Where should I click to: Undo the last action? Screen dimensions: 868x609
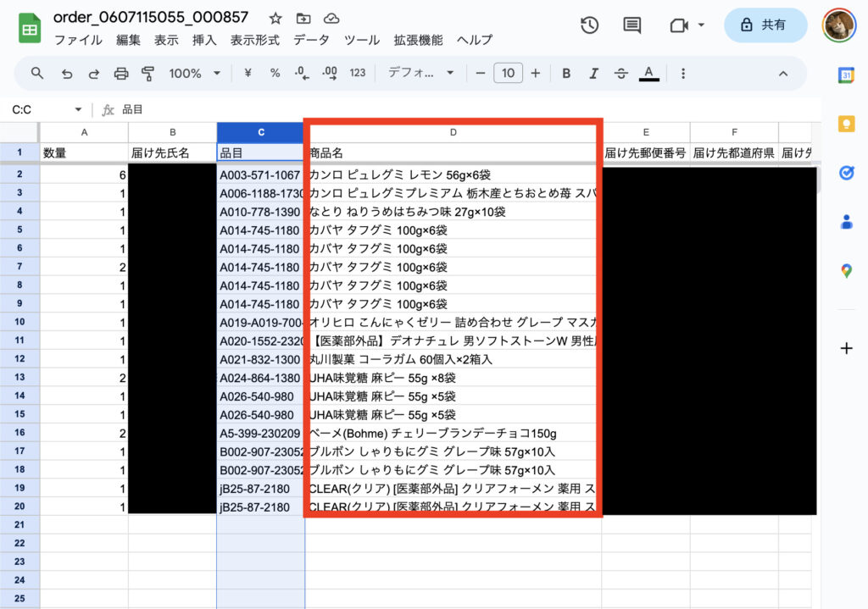(x=67, y=74)
